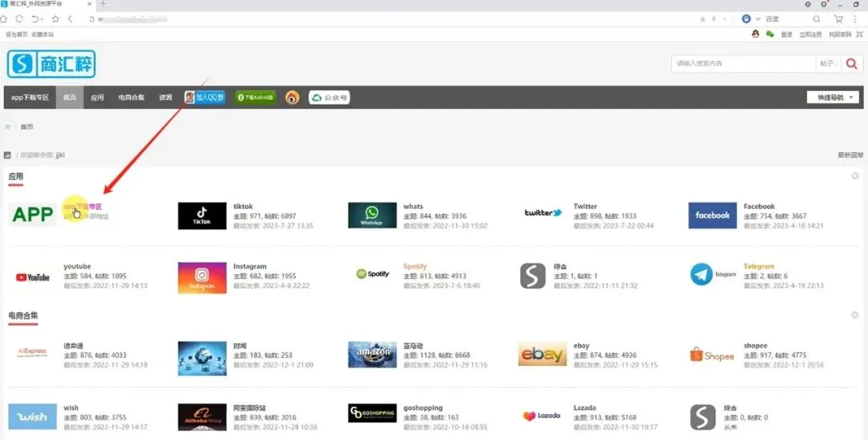
Task: Click the Weibo icon in the nav bar
Action: 293,97
